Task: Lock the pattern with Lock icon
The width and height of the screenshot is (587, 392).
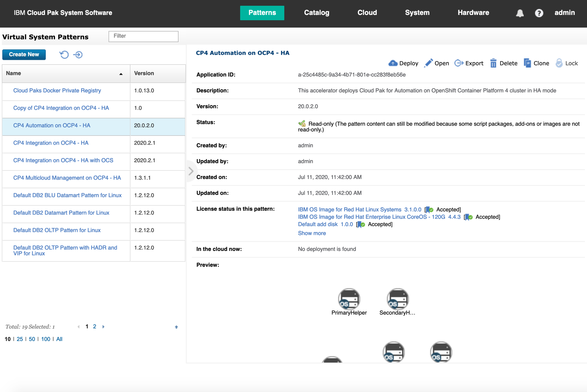Action: [x=559, y=63]
